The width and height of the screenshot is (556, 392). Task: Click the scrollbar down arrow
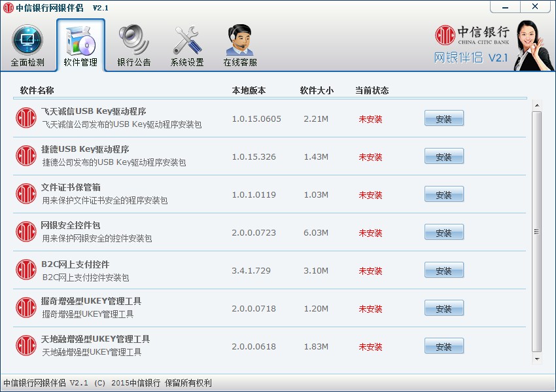tap(537, 359)
